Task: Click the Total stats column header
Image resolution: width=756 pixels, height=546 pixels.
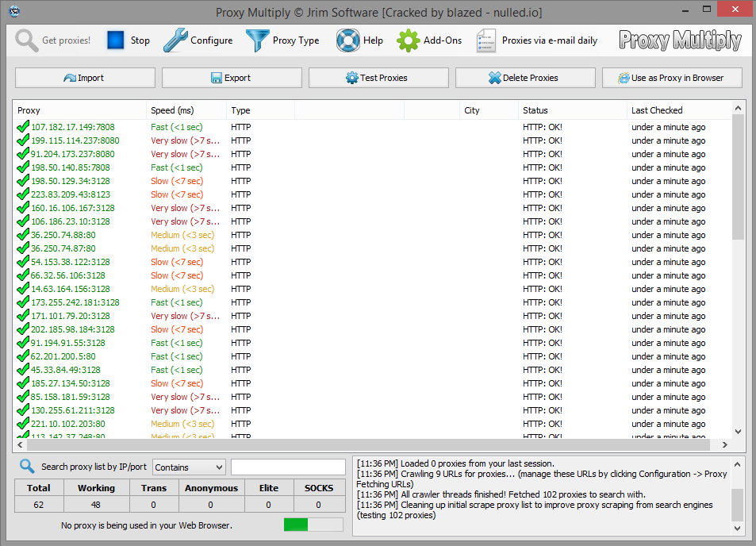Action: [39, 488]
